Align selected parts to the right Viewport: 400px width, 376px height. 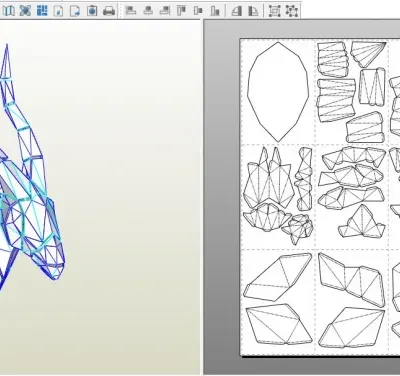pyautogui.click(x=165, y=11)
